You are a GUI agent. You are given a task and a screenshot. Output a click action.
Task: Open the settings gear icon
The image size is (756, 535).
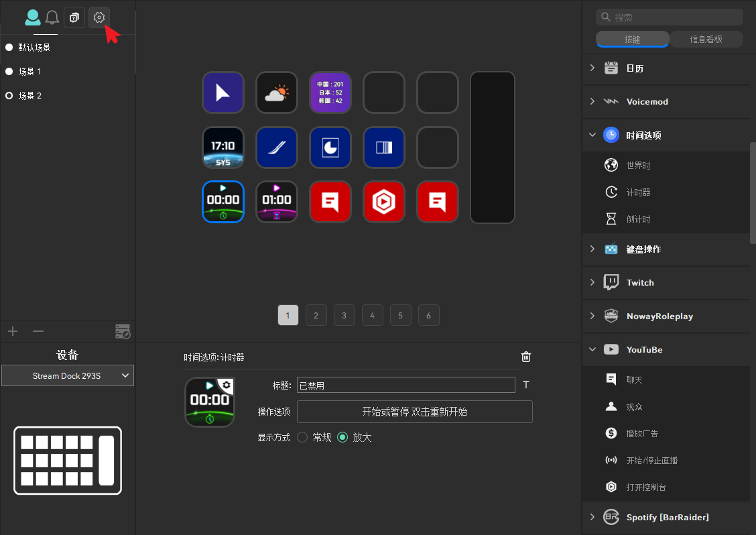pyautogui.click(x=99, y=17)
